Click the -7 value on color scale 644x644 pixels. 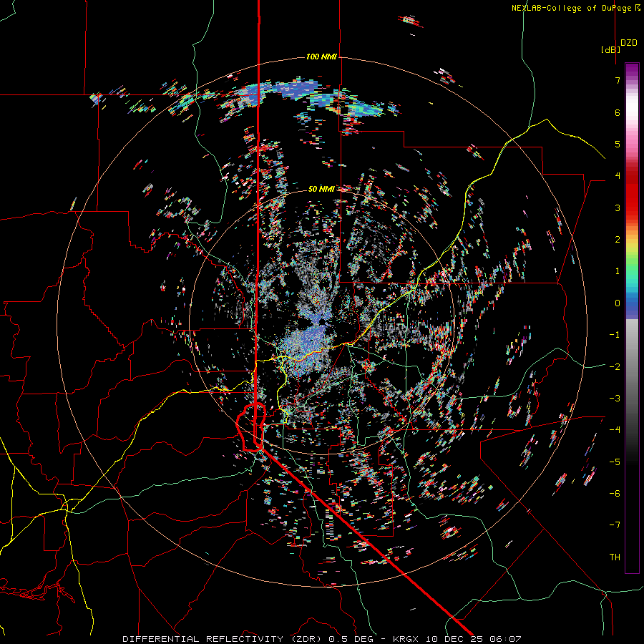[x=615, y=525]
